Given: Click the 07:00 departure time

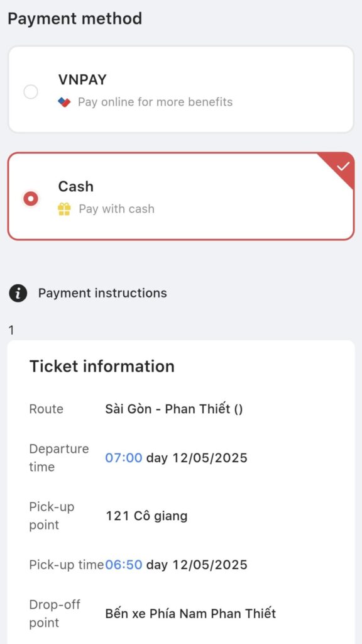Looking at the screenshot, I should [x=124, y=458].
